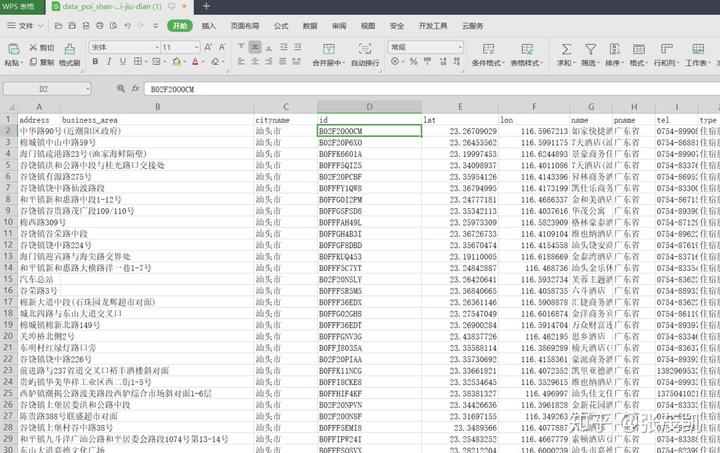Select column D header
This screenshot has height=453, width=720.
point(369,106)
